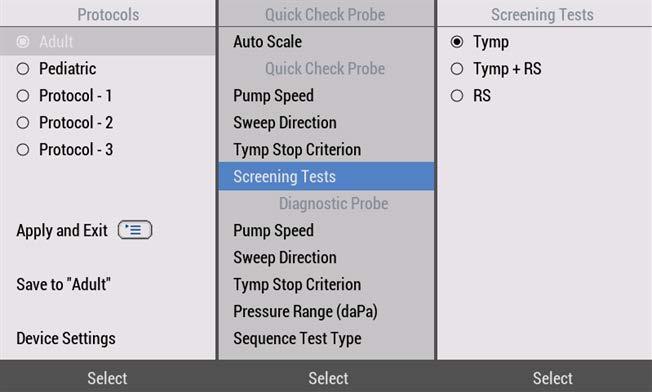This screenshot has height=392, width=652.
Task: Open the Pressure Range (daPa) setting
Action: [x=326, y=311]
